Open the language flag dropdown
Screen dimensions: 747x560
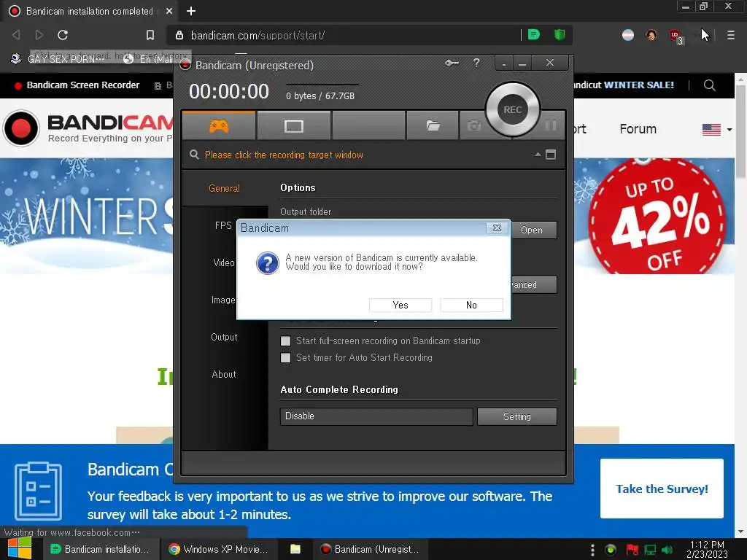click(716, 129)
